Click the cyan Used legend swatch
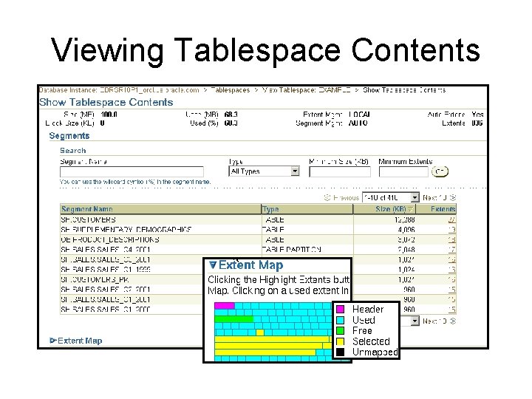 340,320
